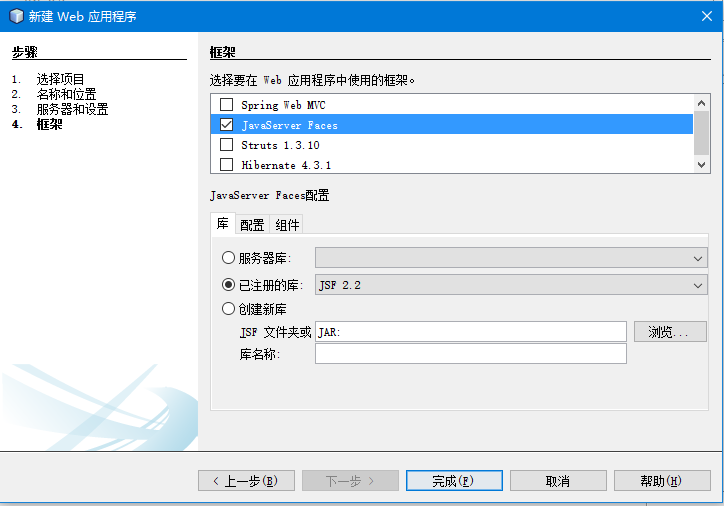Open the 组件 tab
This screenshot has width=724, height=506.
click(287, 225)
